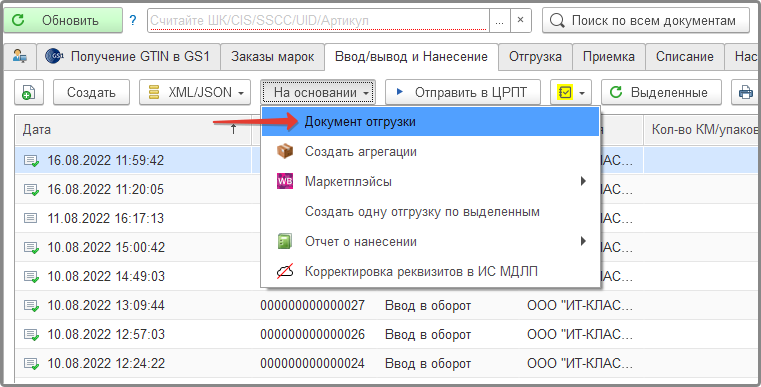Click the ellipsis button beside scan field
The width and height of the screenshot is (761, 387).
pos(499,20)
